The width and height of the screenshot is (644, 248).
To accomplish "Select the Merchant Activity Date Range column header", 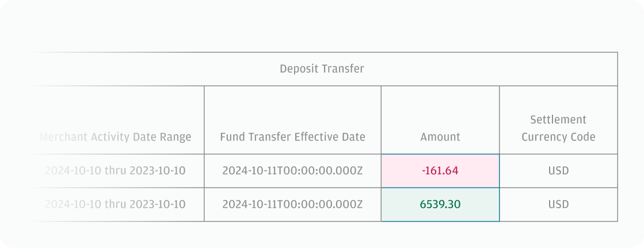I will click(115, 137).
